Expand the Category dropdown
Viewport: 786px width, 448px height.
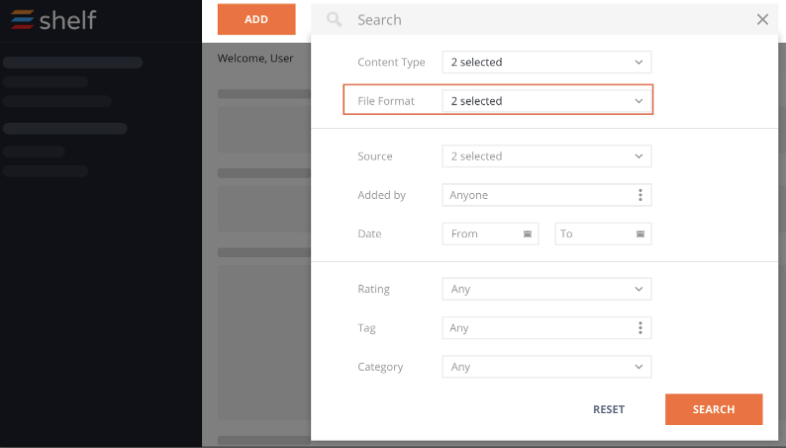(x=546, y=367)
